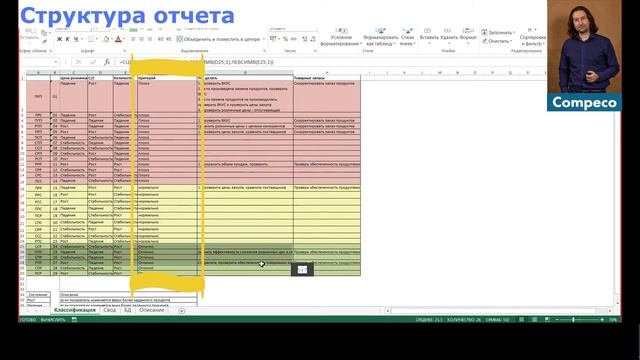Switch to Классификация sheet tab

(75, 310)
